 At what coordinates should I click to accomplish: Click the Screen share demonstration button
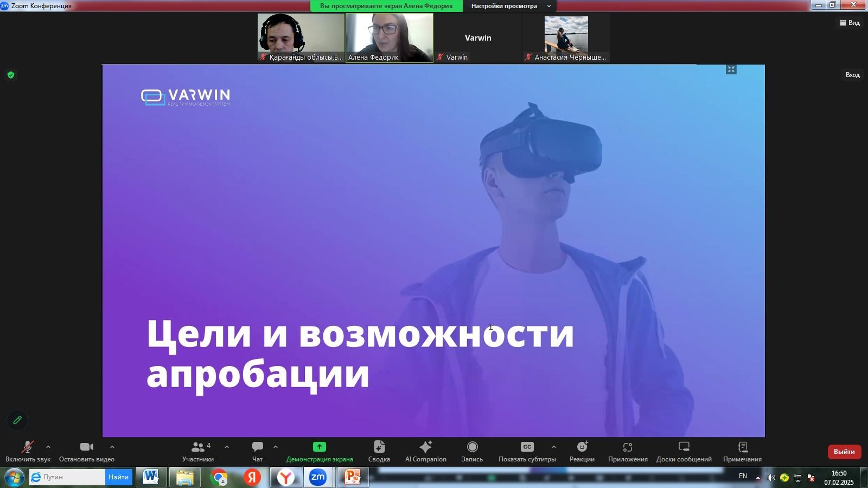(319, 451)
